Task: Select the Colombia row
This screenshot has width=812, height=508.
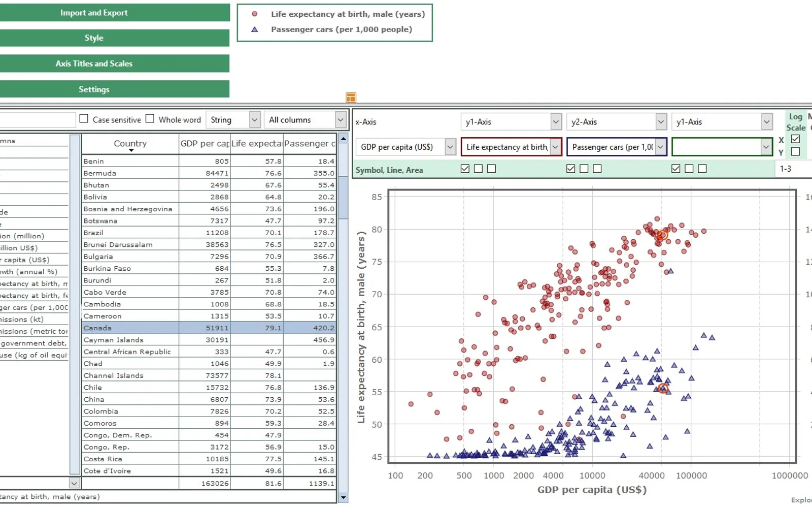Action: coord(209,411)
